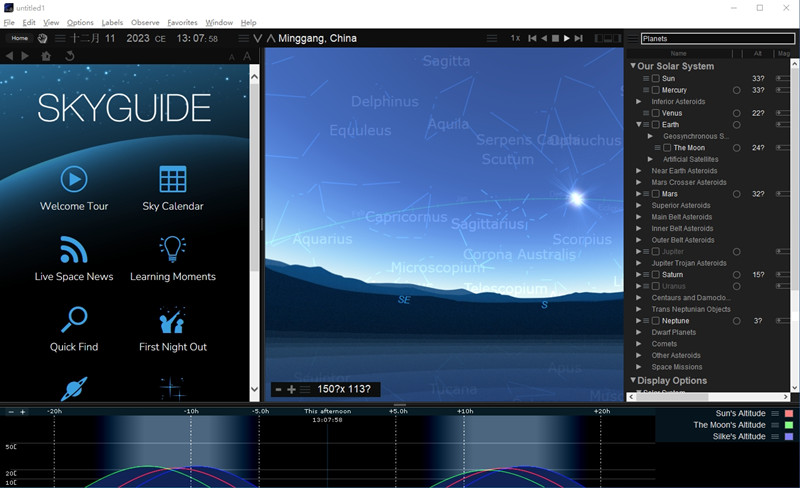Open the Sun's Altitude graph options
The width and height of the screenshot is (800, 488).
pos(775,413)
